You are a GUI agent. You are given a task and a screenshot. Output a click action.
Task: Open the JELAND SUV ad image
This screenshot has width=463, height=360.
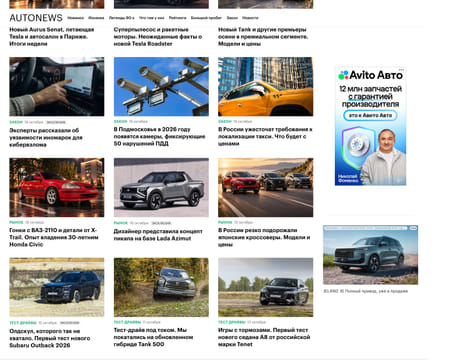370,255
